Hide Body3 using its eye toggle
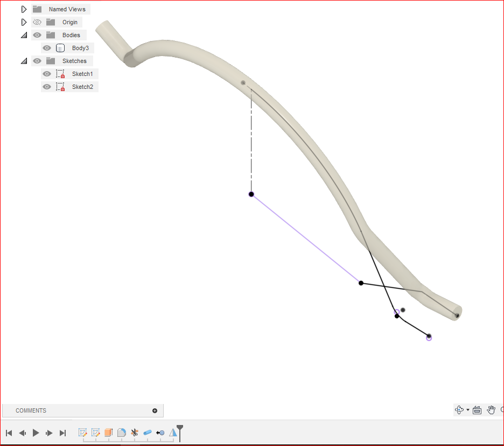 point(47,48)
